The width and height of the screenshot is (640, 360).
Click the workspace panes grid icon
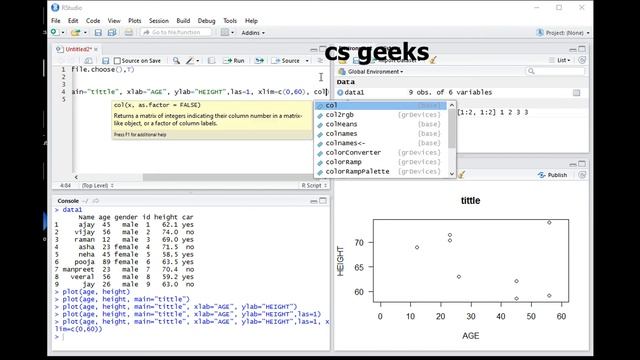click(225, 32)
